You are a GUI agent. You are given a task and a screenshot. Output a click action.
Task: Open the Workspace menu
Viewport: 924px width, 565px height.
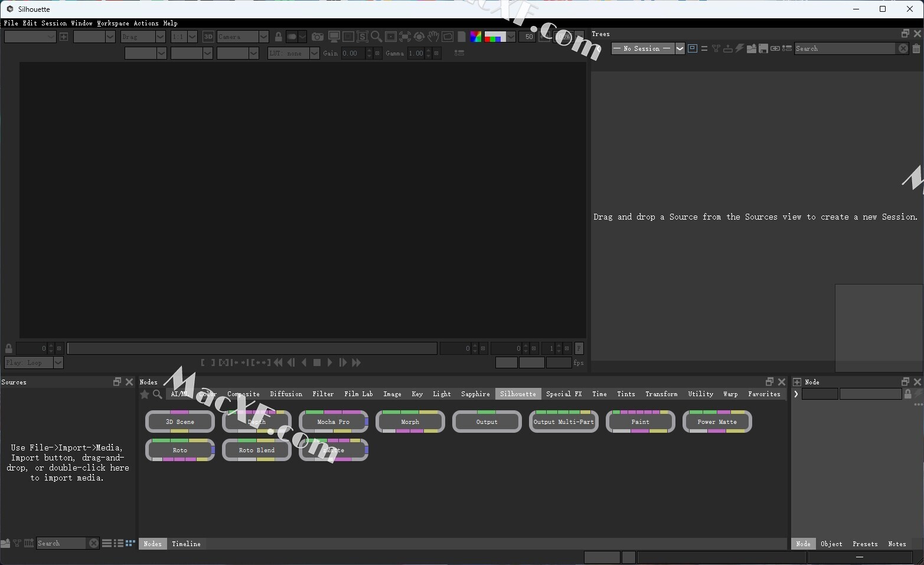pyautogui.click(x=113, y=23)
